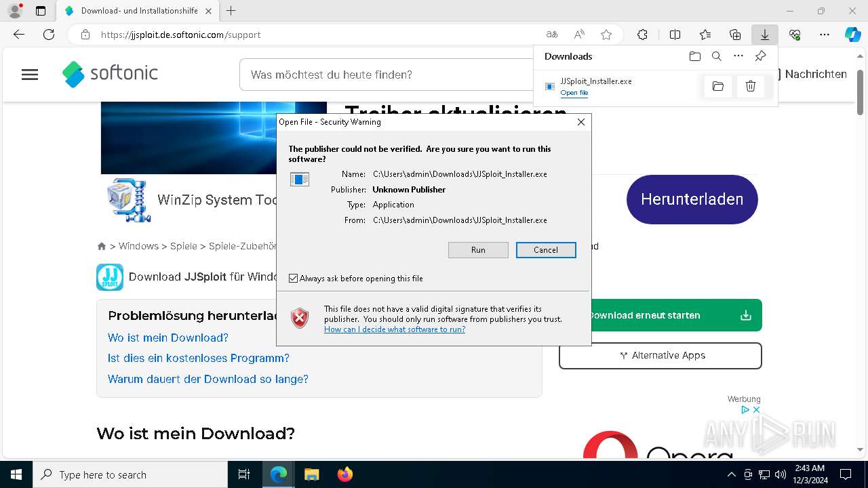The width and height of the screenshot is (868, 488).
Task: Show JJSploit_Installer.exe in folder
Action: click(718, 86)
